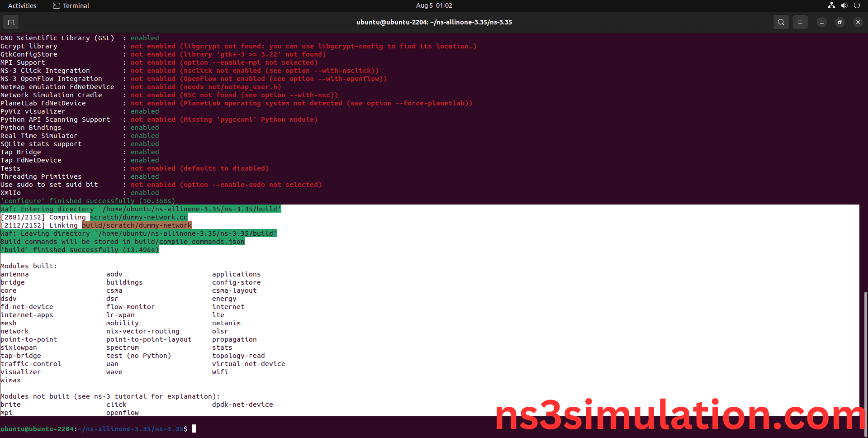Click the build/scratch/dummy-network linking output

click(137, 225)
